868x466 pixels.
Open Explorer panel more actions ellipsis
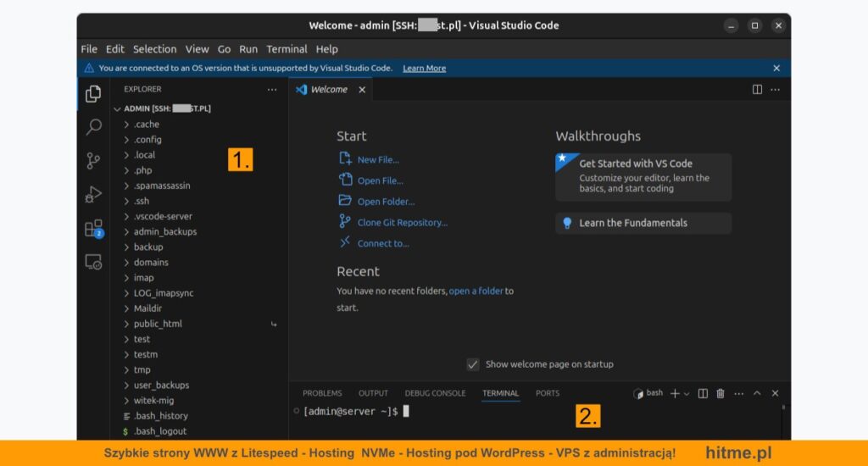[x=272, y=90]
